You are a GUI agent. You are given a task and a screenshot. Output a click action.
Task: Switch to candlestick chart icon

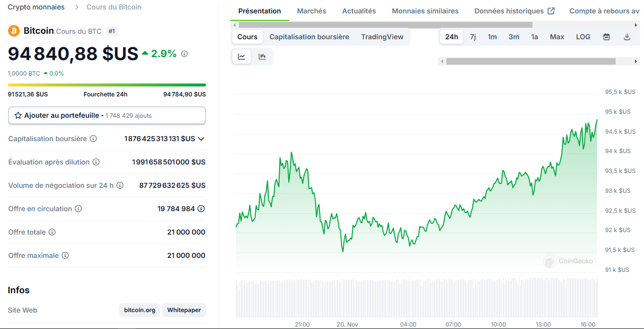point(262,57)
